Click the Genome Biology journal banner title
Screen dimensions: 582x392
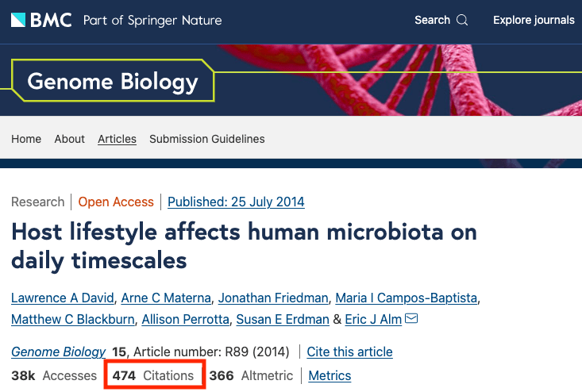pos(112,81)
